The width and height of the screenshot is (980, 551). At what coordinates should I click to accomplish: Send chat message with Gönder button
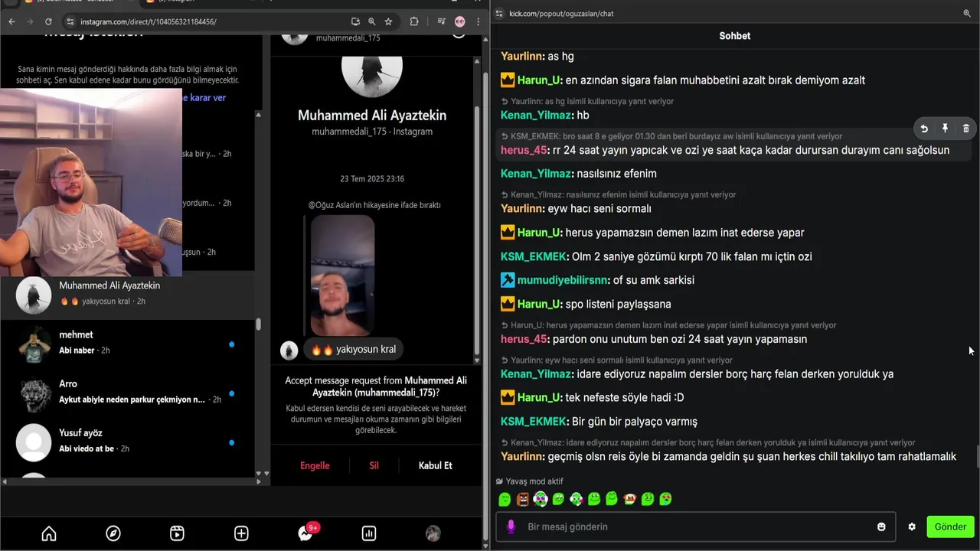pyautogui.click(x=950, y=527)
